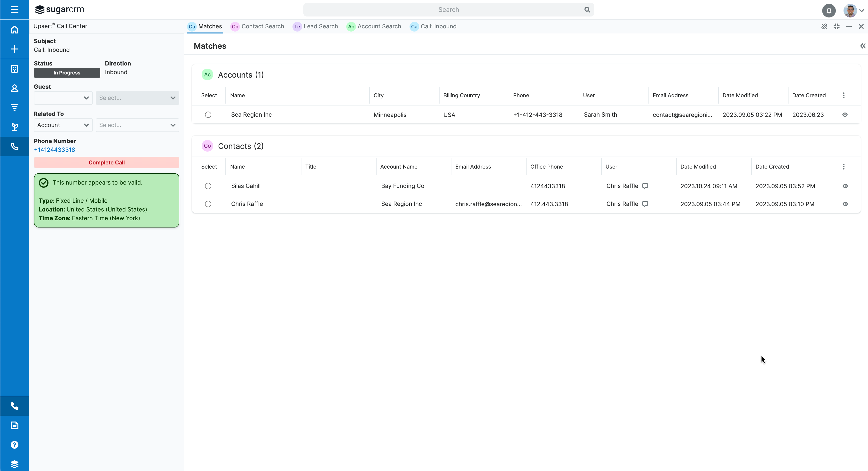This screenshot has width=868, height=471.
Task: Preview Chris Raffle contact with eye icon
Action: click(845, 204)
